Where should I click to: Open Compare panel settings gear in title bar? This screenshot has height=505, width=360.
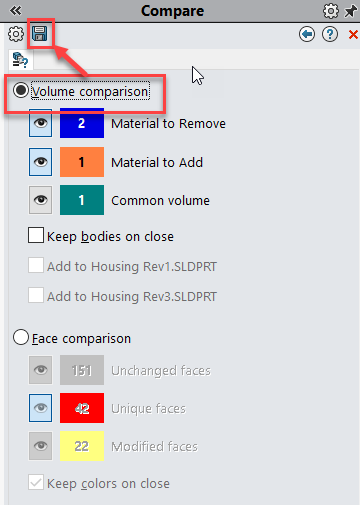(x=331, y=11)
